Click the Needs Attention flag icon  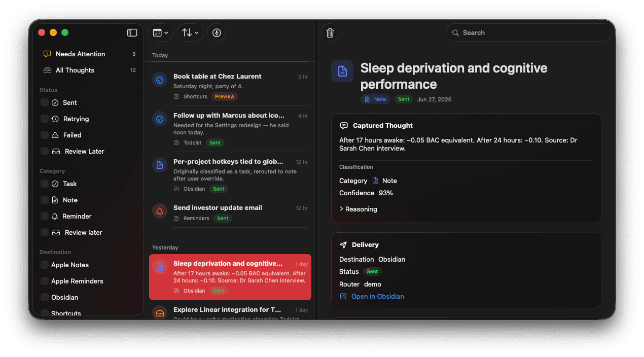[x=47, y=54]
